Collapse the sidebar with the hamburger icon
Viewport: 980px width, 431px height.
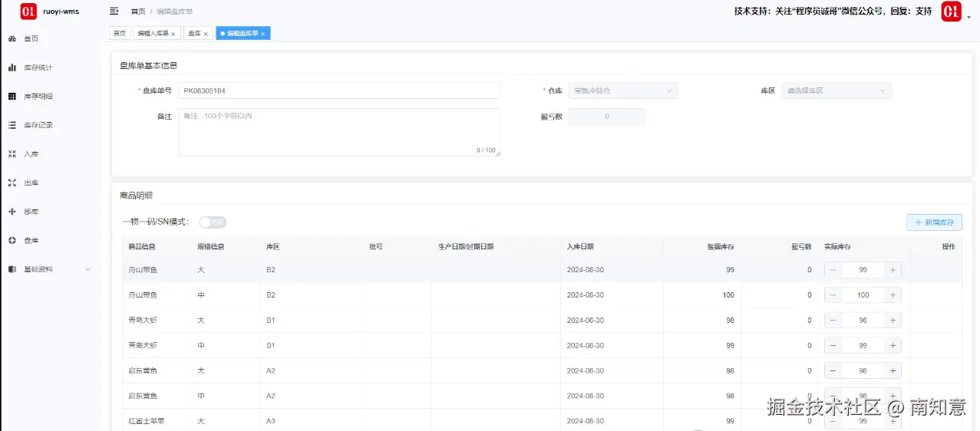114,12
